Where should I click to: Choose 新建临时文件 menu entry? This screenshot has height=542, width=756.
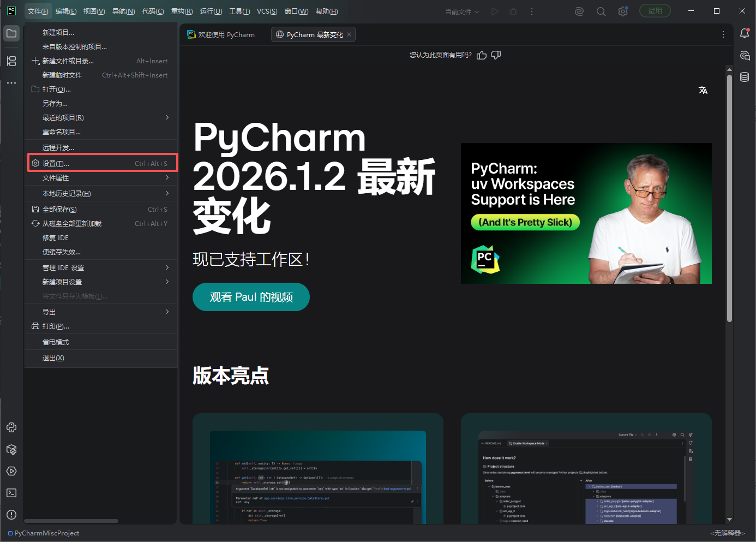point(101,75)
